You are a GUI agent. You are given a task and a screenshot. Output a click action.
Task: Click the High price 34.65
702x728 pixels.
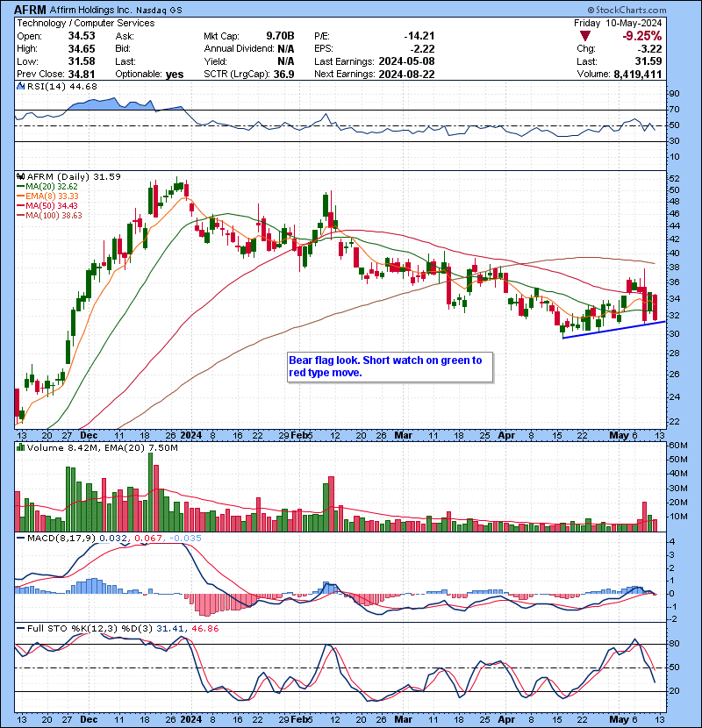(x=82, y=48)
